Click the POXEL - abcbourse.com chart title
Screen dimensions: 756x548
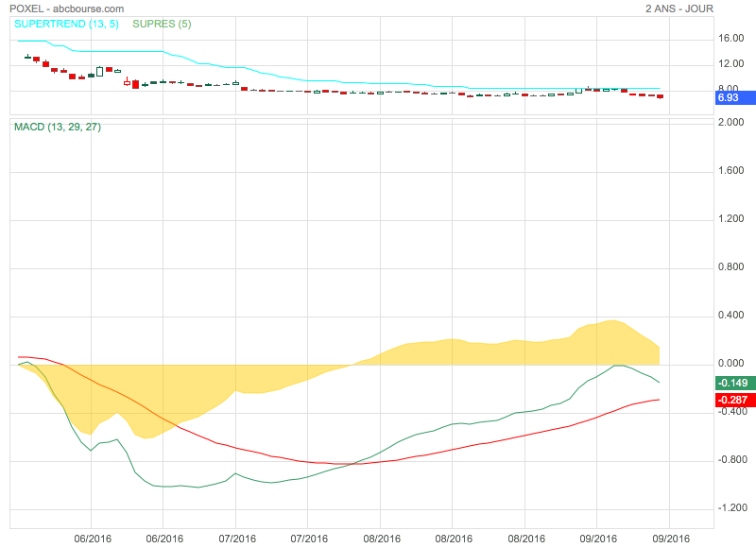66,9
